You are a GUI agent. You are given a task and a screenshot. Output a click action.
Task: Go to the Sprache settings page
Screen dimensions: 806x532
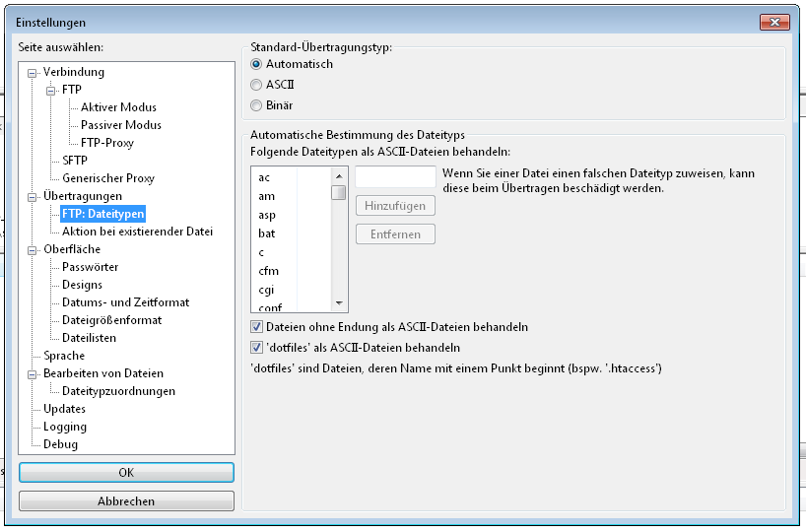coord(64,356)
